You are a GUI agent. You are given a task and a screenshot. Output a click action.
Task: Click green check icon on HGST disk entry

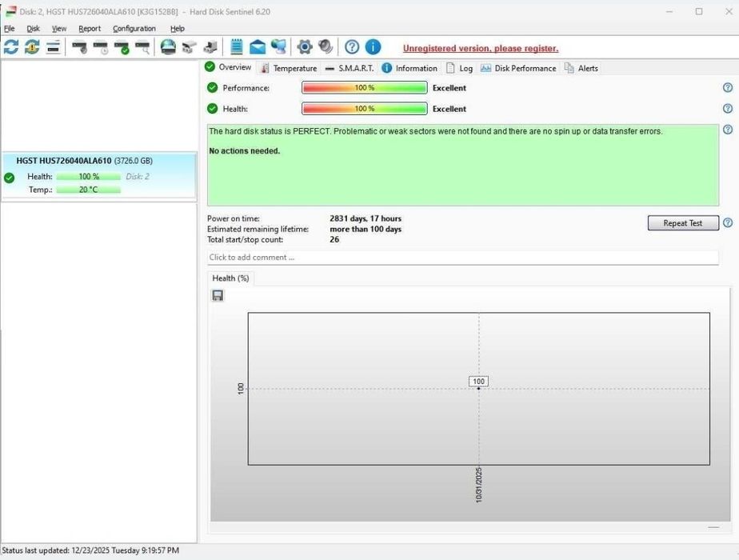9,178
